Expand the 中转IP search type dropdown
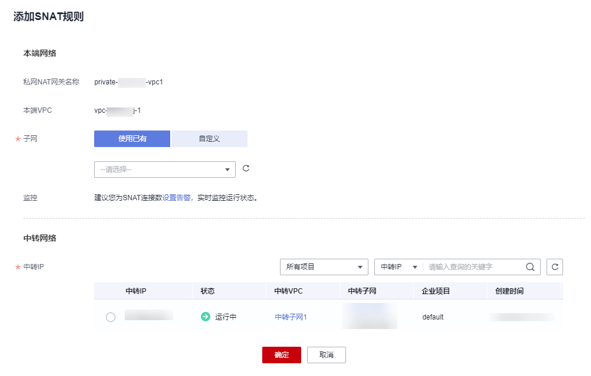591x376 pixels. [x=399, y=267]
